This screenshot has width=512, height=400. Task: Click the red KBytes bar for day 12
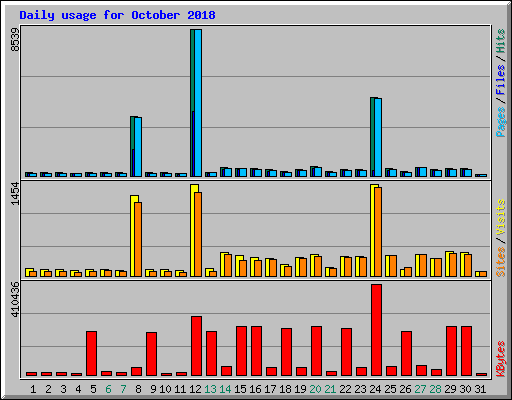click(196, 346)
